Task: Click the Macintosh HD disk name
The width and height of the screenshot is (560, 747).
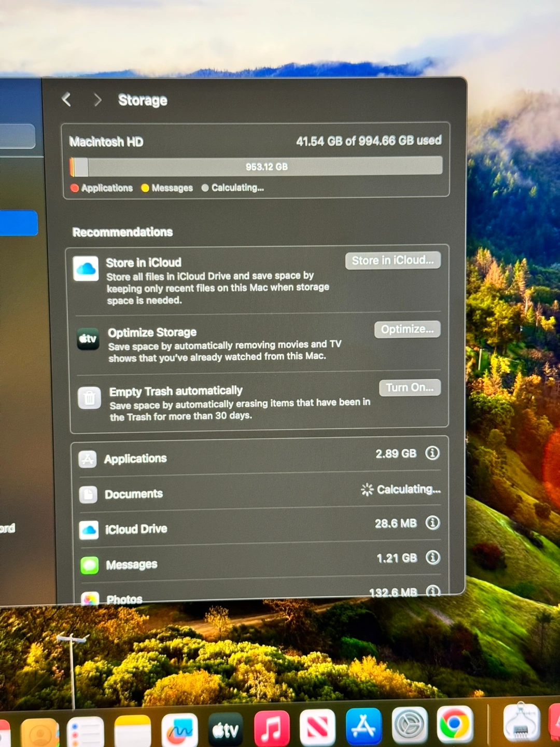Action: [x=106, y=142]
